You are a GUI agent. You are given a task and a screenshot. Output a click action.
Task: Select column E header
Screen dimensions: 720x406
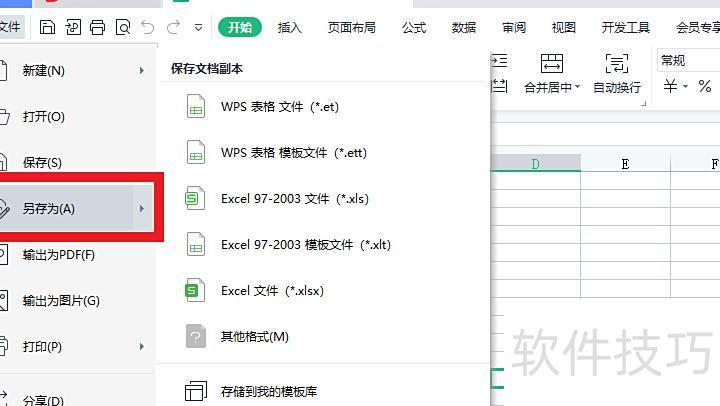point(625,164)
